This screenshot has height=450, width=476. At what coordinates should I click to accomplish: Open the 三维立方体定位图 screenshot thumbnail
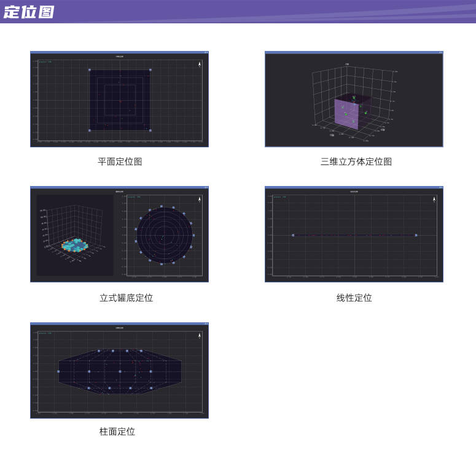coord(354,99)
